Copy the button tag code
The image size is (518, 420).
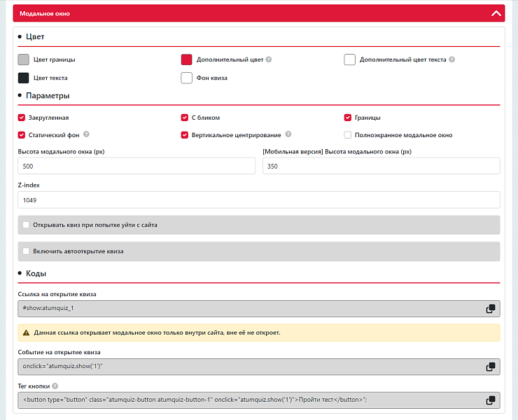[491, 400]
